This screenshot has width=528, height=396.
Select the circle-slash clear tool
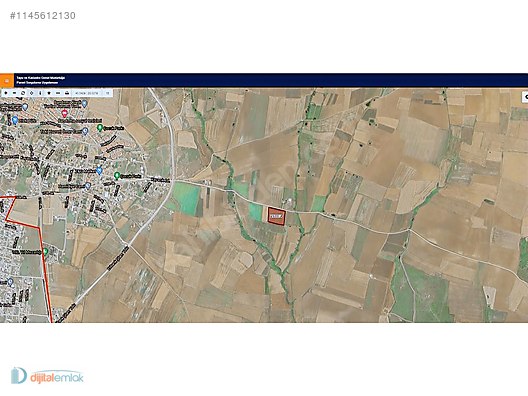(23, 93)
